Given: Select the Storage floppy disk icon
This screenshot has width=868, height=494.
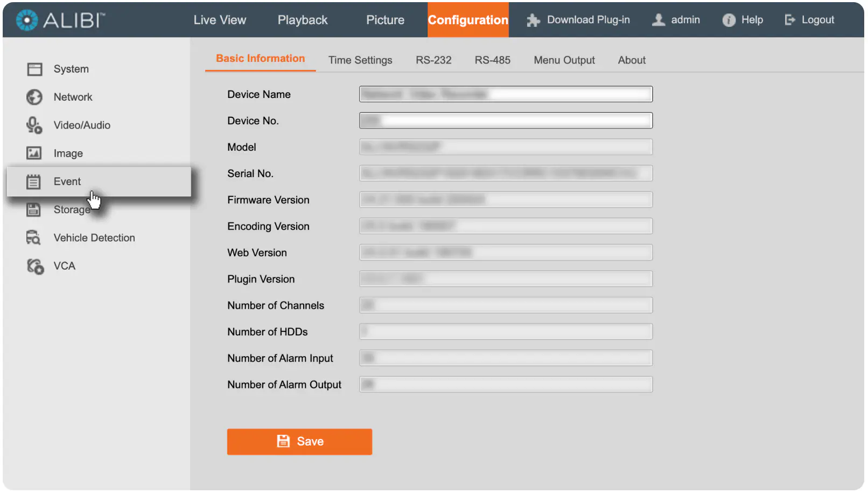Looking at the screenshot, I should [34, 210].
